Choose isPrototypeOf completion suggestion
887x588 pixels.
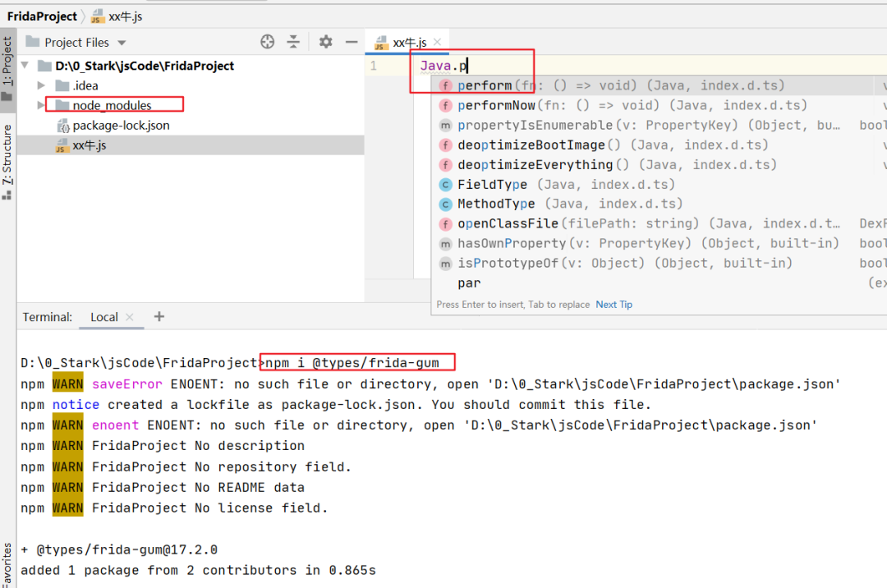(659, 263)
